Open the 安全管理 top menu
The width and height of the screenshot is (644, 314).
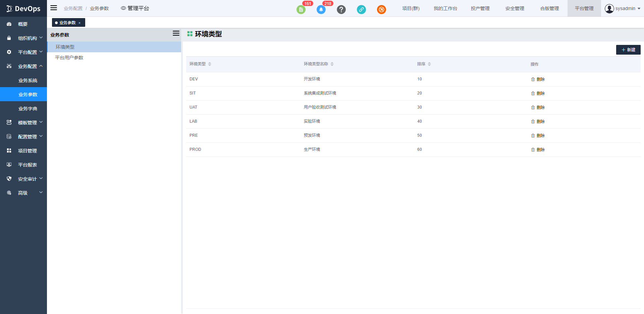click(x=515, y=8)
